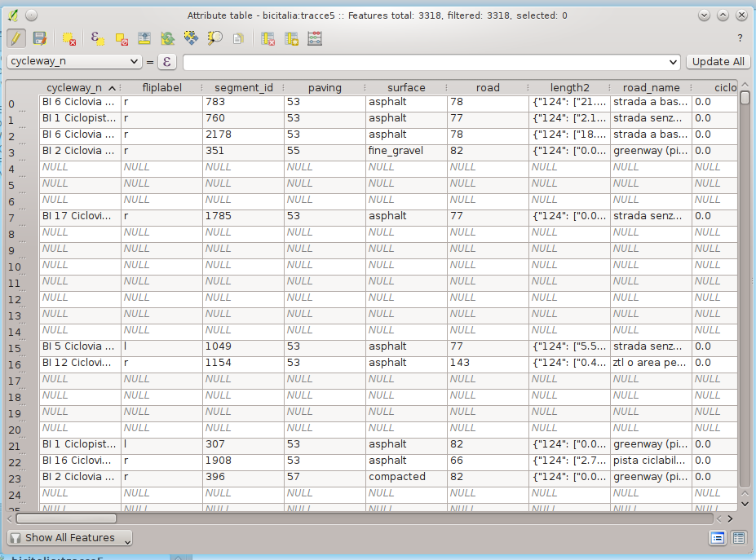Viewport: 756px width, 560px height.
Task: Click QGIS logo window menu icon
Action: pos(14,15)
